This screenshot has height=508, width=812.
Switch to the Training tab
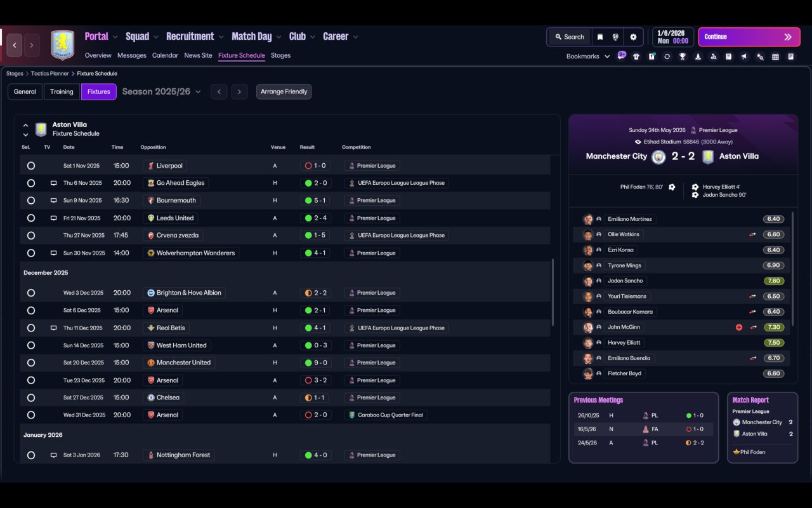[62, 91]
